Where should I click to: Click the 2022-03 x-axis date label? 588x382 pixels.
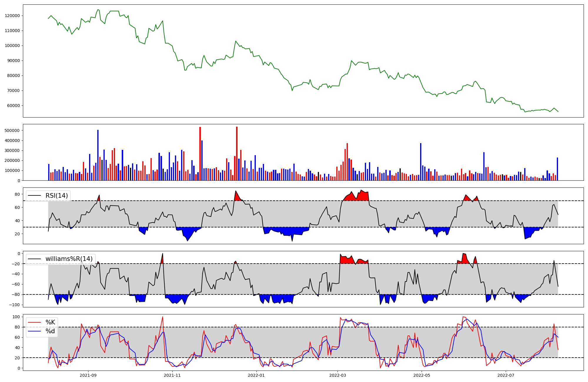tap(338, 375)
